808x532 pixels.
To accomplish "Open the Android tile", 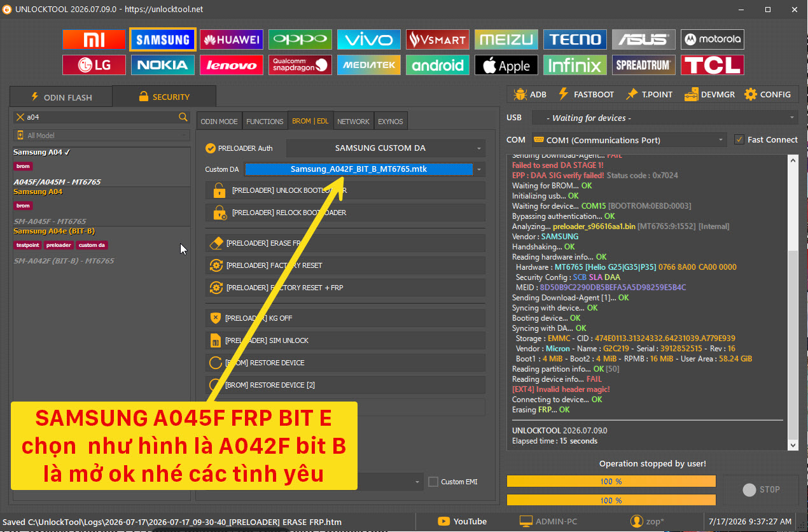I will [x=438, y=65].
